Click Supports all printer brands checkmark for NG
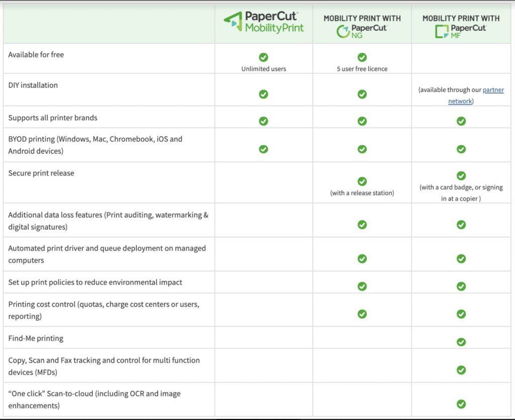The width and height of the screenshot is (515, 420). point(362,121)
